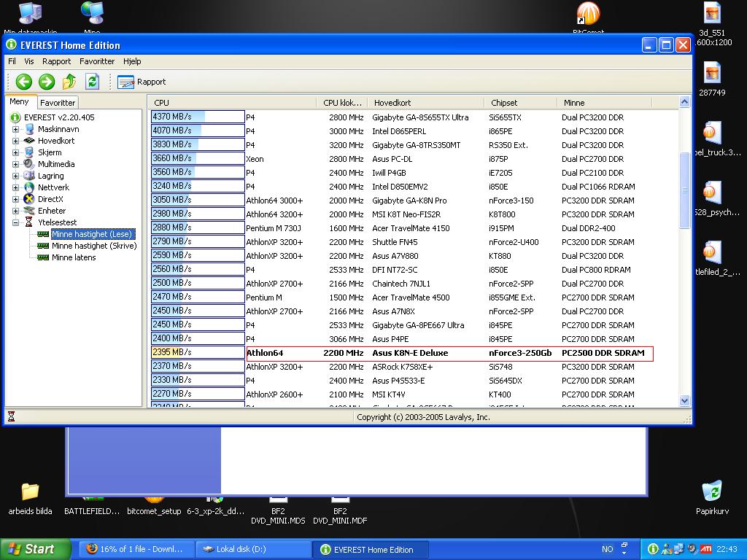Click the EVEREST v2.20.405 root icon

coord(15,117)
